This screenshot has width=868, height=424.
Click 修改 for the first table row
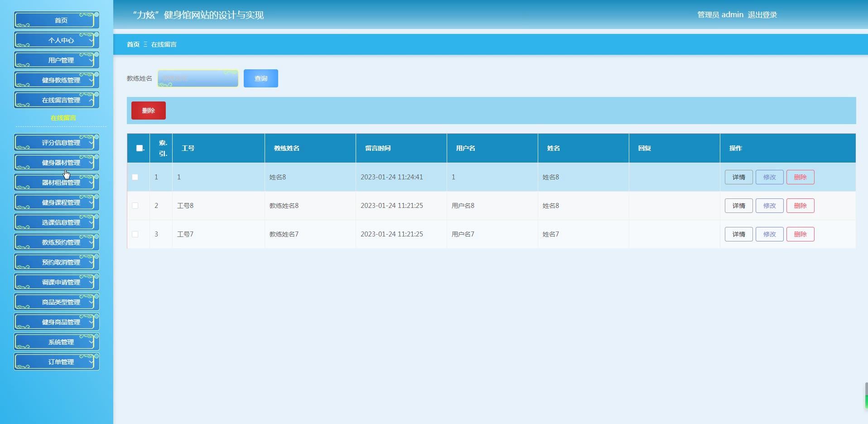tap(769, 177)
